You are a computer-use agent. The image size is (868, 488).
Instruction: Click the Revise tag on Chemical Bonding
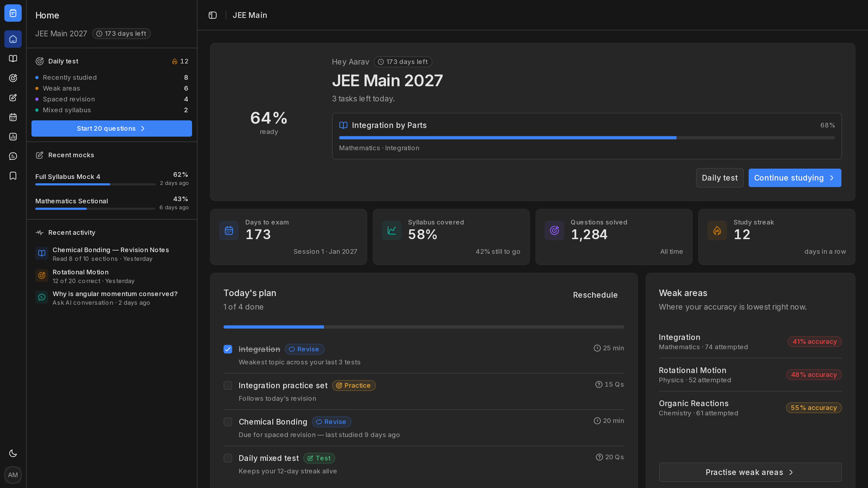331,422
